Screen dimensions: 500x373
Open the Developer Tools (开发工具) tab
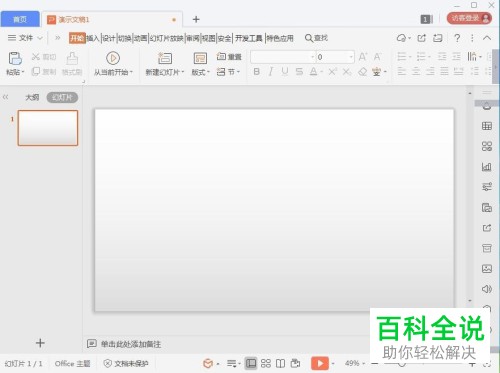[249, 38]
